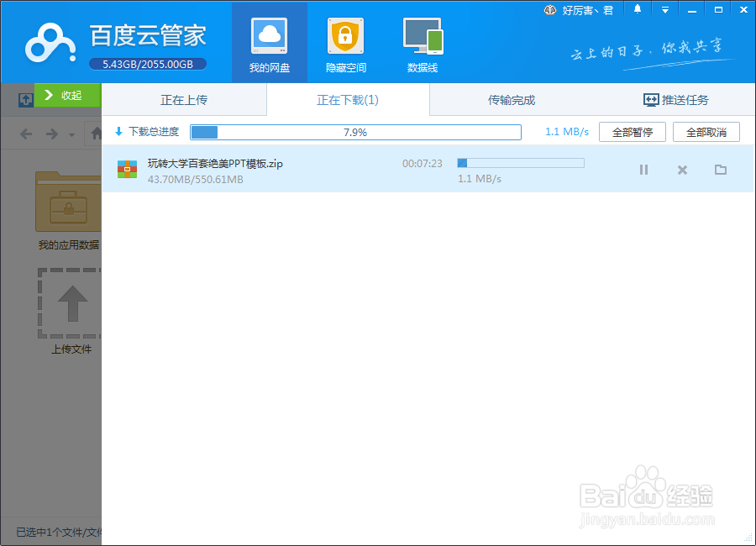Click the 全部取消 cancel all button
756x546 pixels.
pyautogui.click(x=706, y=132)
